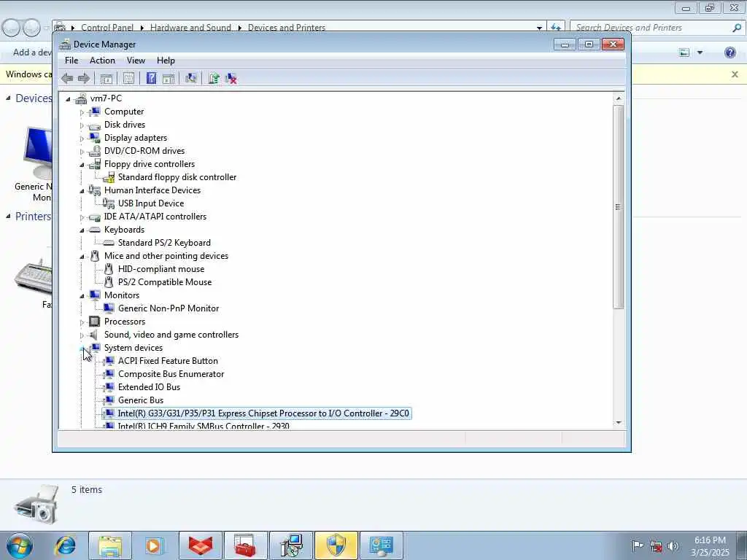Click the refresh button beside the address bar
The image size is (747, 560).
pyautogui.click(x=555, y=28)
